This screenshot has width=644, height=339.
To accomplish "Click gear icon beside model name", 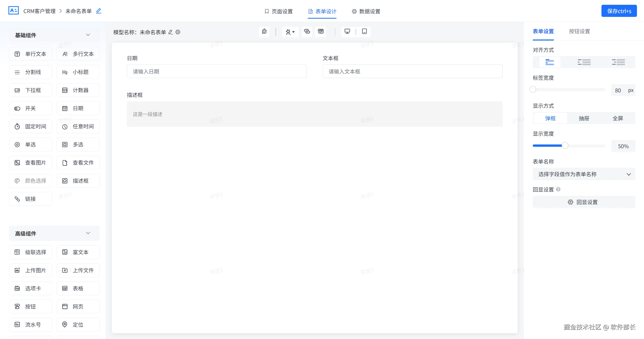I will click(178, 32).
